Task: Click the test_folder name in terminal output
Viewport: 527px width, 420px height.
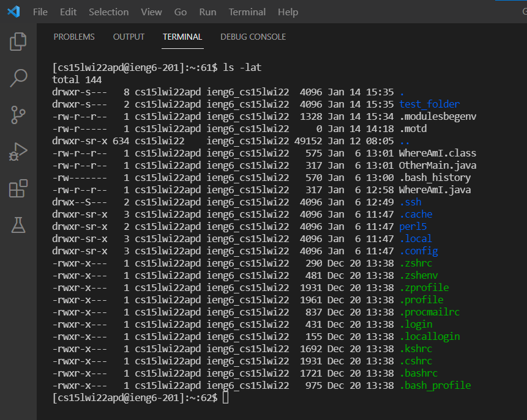Action: coord(429,104)
